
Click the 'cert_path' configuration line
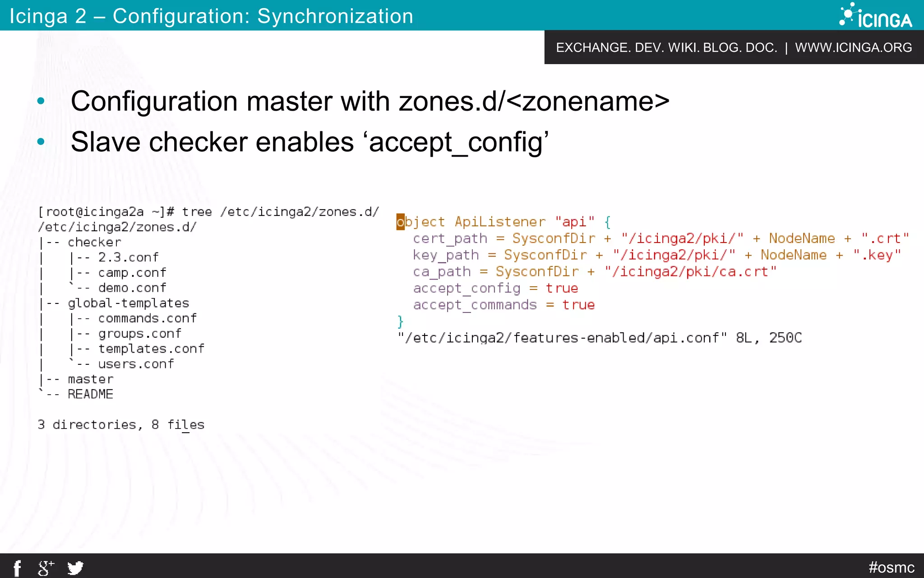(661, 238)
